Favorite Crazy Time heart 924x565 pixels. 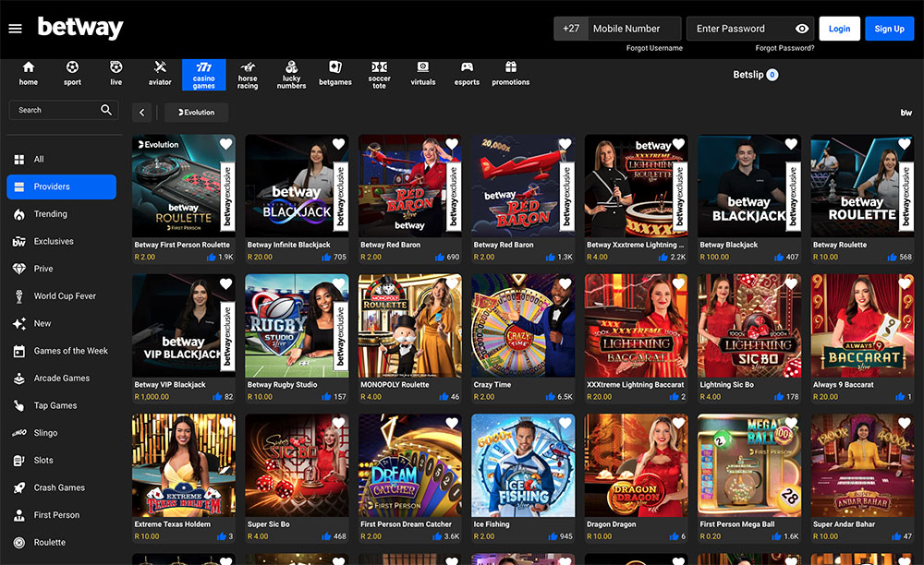[x=565, y=283]
